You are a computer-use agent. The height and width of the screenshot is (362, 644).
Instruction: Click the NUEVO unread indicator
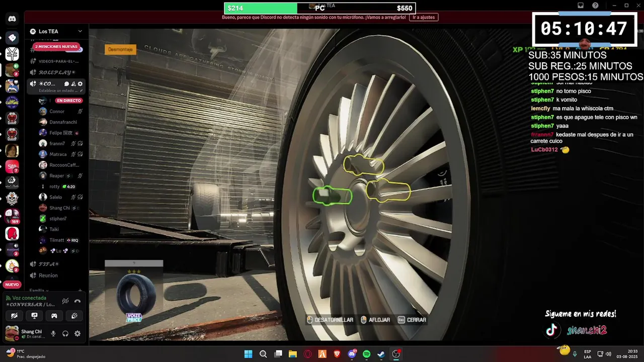click(x=12, y=285)
